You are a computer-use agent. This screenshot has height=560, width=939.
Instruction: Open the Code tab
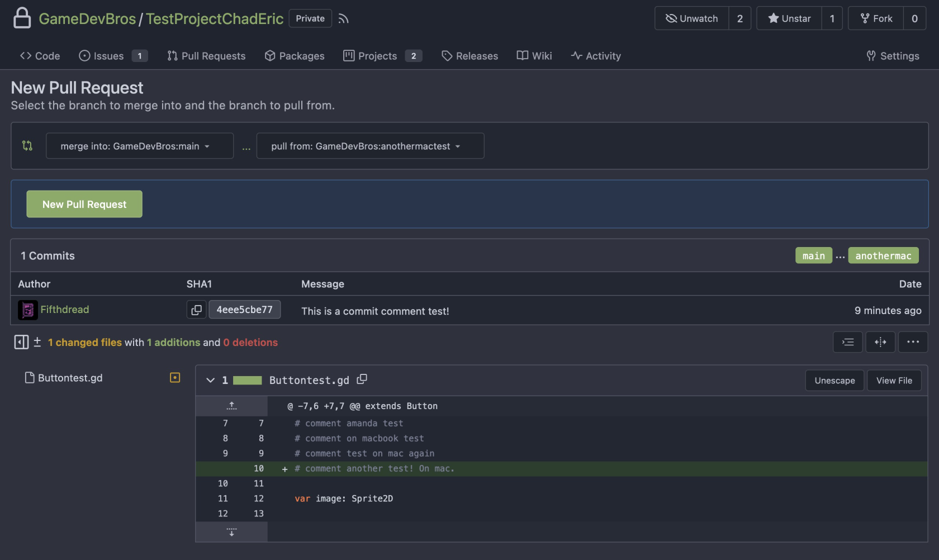coord(40,56)
